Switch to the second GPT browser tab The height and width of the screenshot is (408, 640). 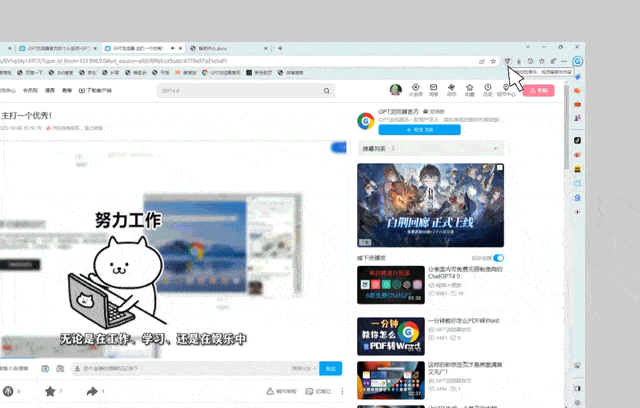click(140, 47)
